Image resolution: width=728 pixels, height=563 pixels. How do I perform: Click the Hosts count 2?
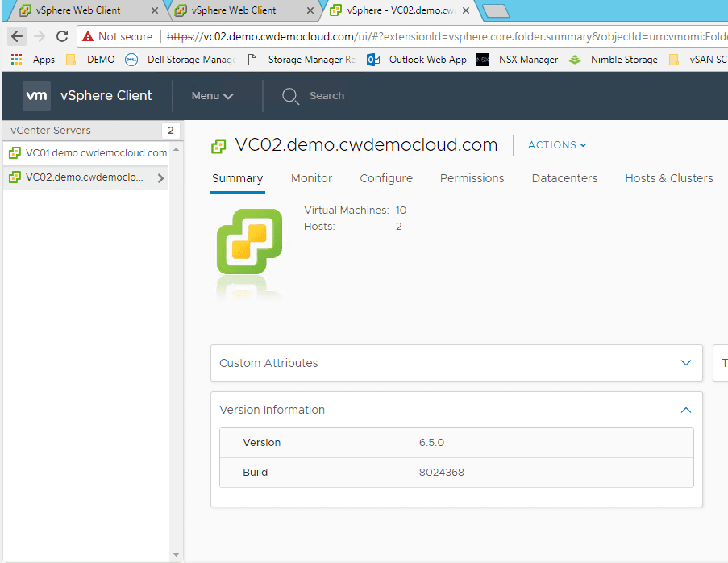click(399, 227)
